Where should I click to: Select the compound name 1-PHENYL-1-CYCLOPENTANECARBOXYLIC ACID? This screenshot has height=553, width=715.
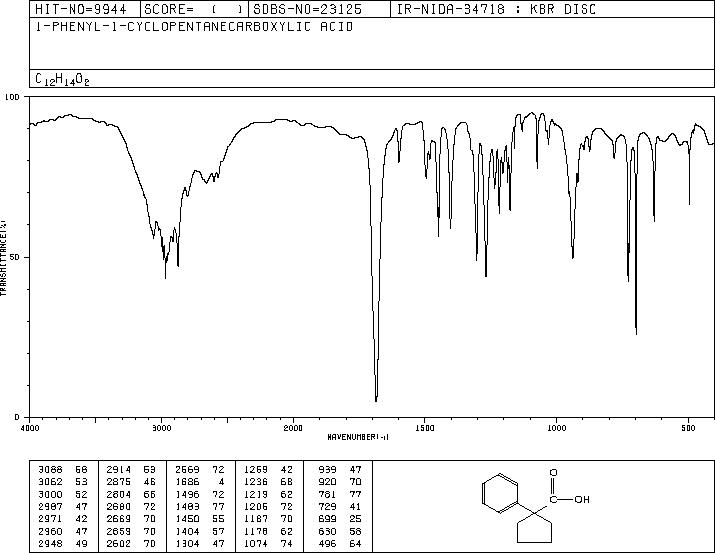click(x=194, y=27)
